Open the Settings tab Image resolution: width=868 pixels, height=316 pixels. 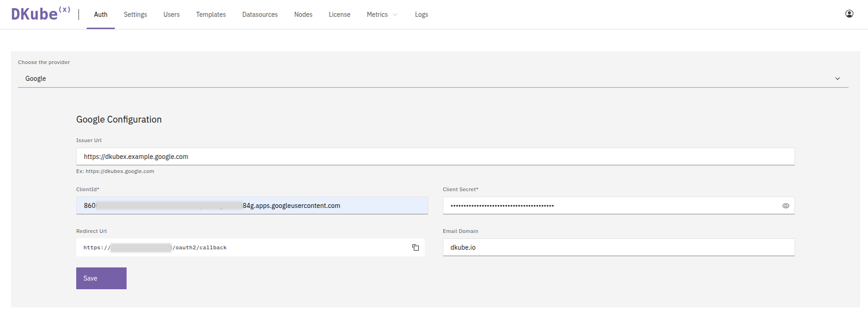click(135, 15)
